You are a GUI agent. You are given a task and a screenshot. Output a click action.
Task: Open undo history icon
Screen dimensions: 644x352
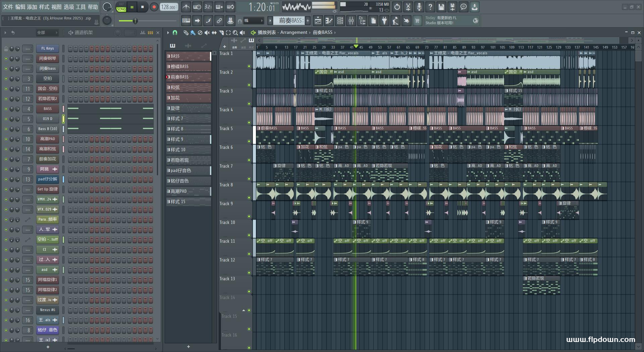click(397, 7)
